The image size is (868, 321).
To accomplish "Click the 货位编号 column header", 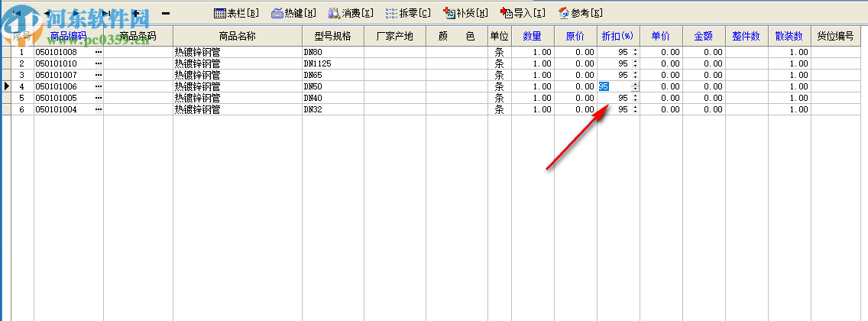I will (836, 37).
